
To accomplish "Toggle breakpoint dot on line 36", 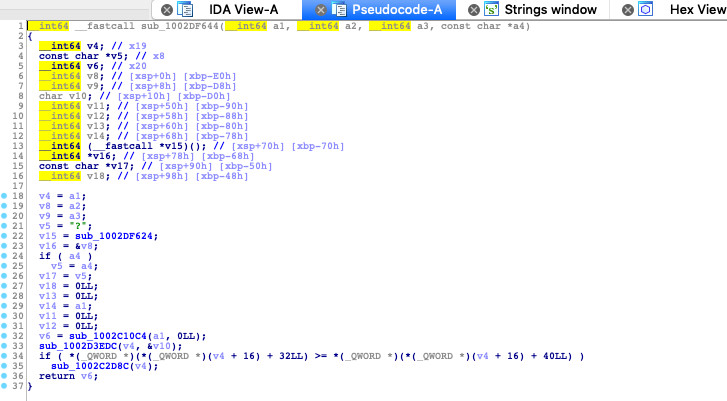I will click(4, 376).
